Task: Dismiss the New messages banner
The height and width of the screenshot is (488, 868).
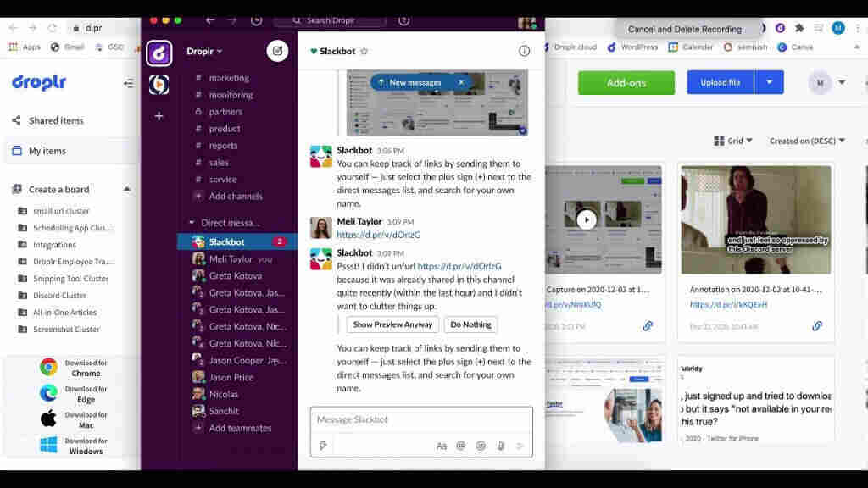Action: click(x=461, y=82)
